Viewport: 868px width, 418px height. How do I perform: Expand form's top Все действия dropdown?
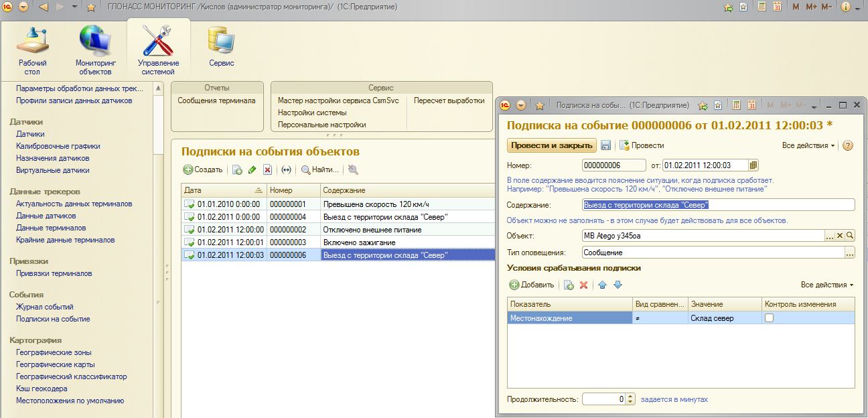click(x=808, y=145)
